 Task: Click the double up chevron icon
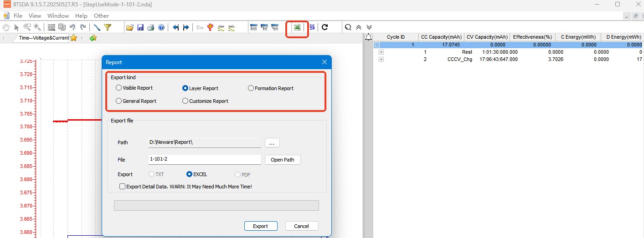pyautogui.click(x=359, y=27)
